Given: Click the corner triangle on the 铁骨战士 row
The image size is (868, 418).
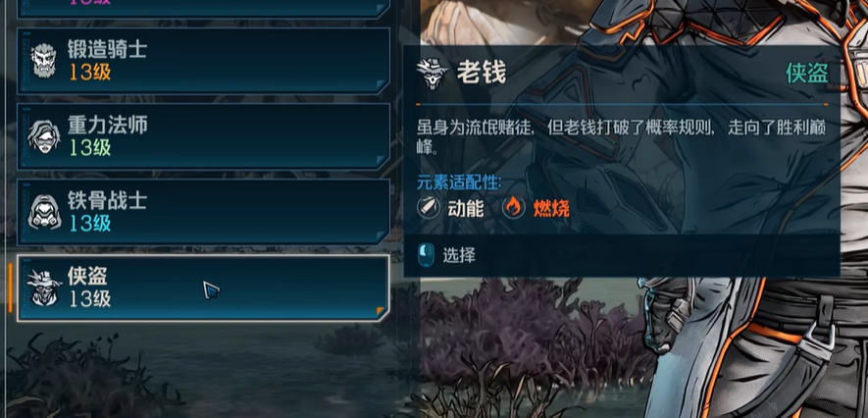Looking at the screenshot, I should click(381, 236).
